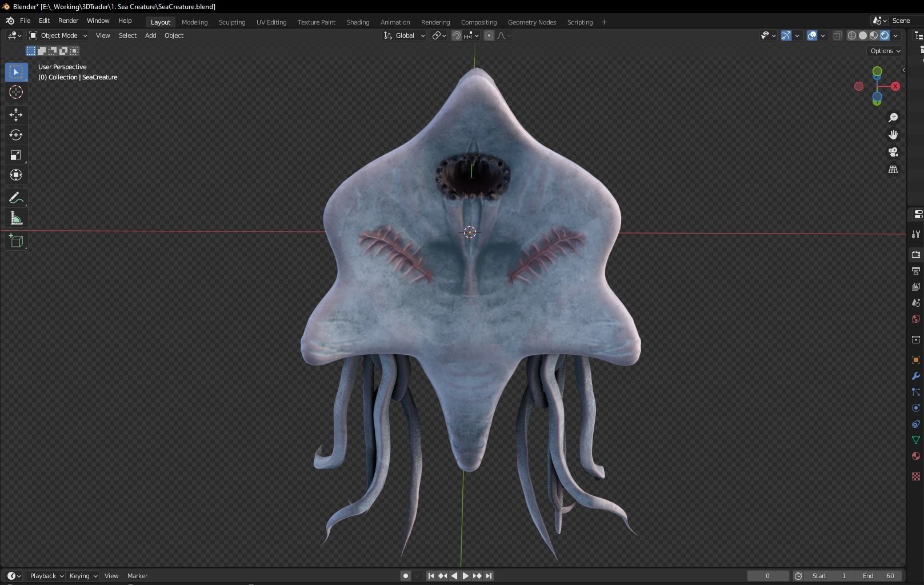924x585 pixels.
Task: Open Tool properties tab (wrench and screwdriver)
Action: (x=916, y=234)
